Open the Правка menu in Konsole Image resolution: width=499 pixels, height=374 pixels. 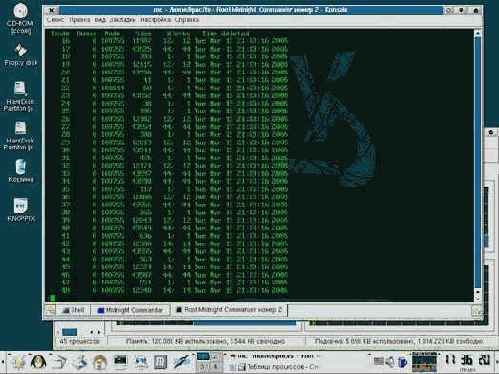(x=79, y=20)
